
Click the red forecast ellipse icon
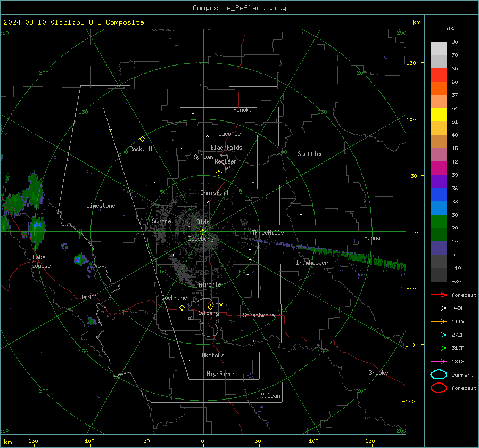coord(439,388)
